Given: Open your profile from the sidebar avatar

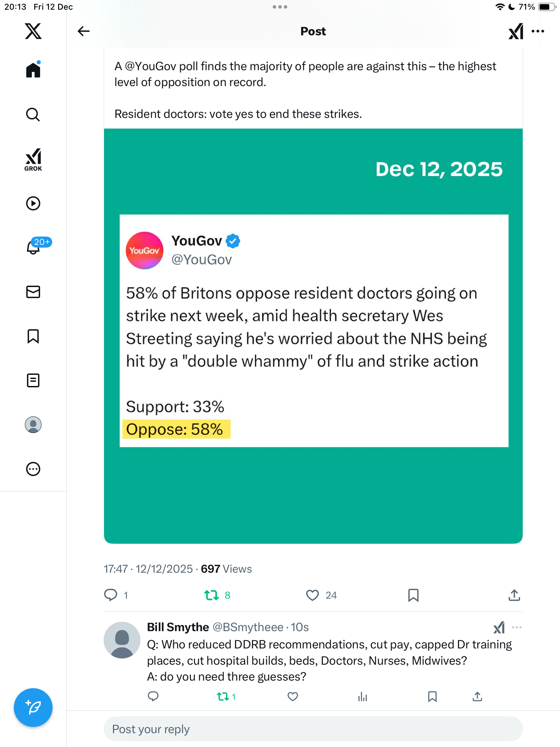Looking at the screenshot, I should point(33,425).
